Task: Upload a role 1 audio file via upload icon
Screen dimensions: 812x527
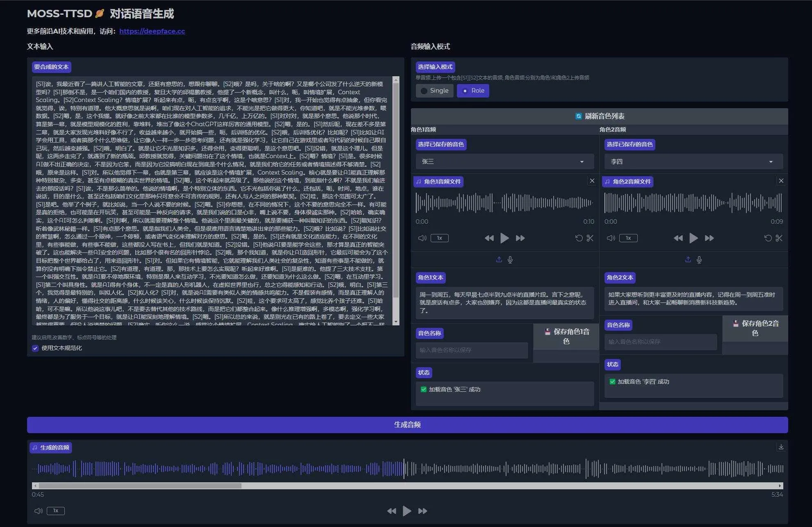Action: pos(499,259)
